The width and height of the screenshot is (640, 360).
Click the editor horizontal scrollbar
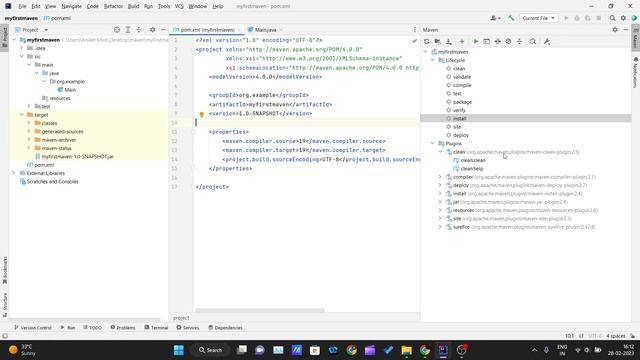tap(260, 310)
